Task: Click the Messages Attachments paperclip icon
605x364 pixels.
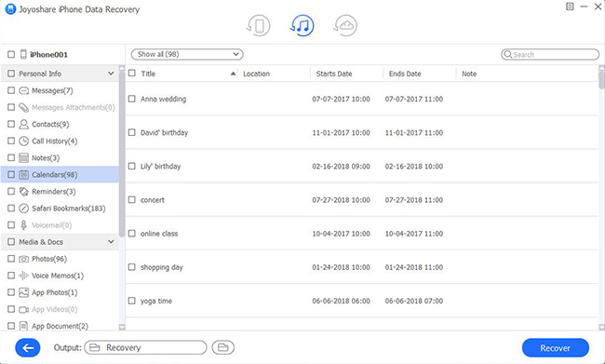Action: point(24,107)
